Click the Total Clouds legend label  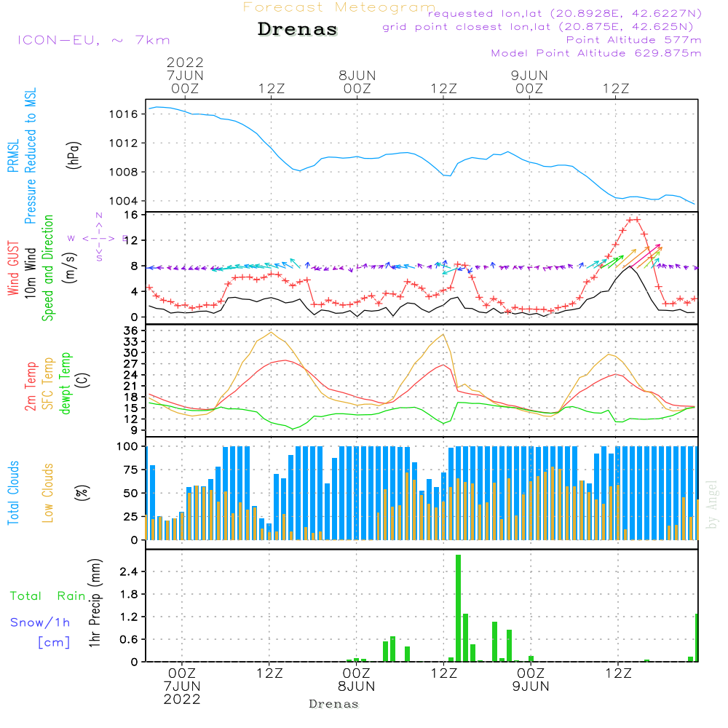[14, 493]
